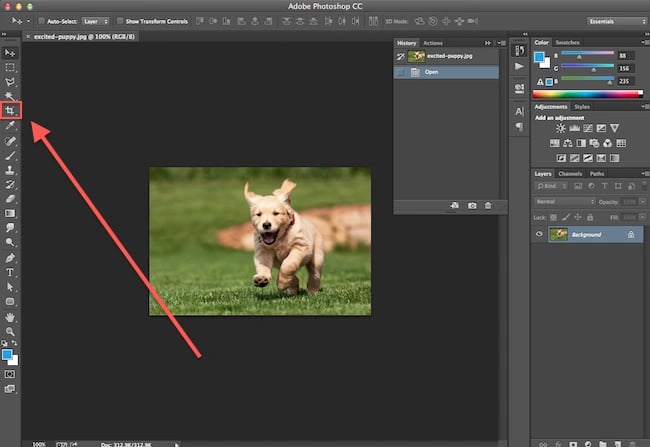Check Show Transform Controls
The image size is (650, 447).
click(x=119, y=20)
